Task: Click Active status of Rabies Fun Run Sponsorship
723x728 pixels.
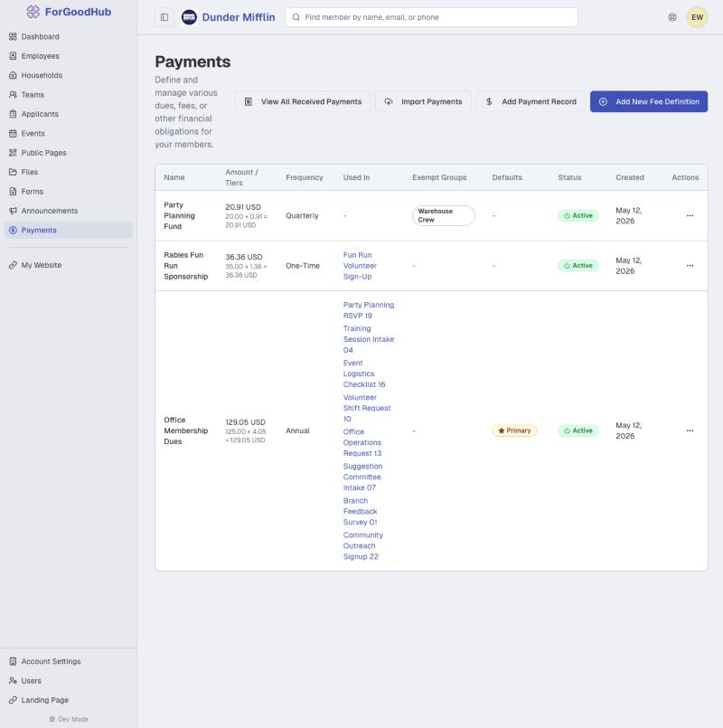Action: click(x=577, y=266)
